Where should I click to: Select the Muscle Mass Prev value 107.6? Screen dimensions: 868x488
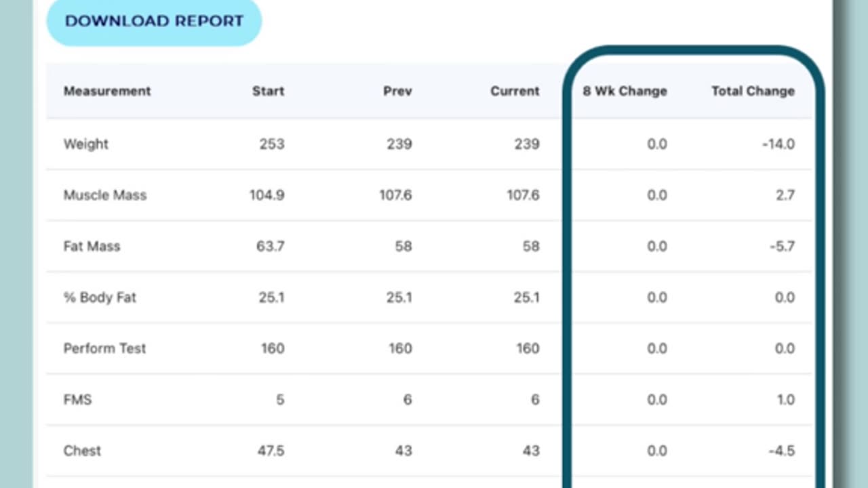click(x=396, y=195)
